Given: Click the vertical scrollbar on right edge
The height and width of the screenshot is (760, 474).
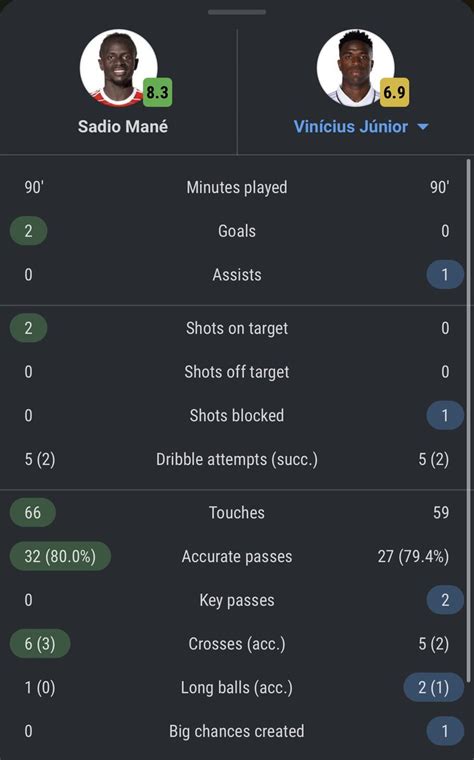Looking at the screenshot, I should point(468,420).
